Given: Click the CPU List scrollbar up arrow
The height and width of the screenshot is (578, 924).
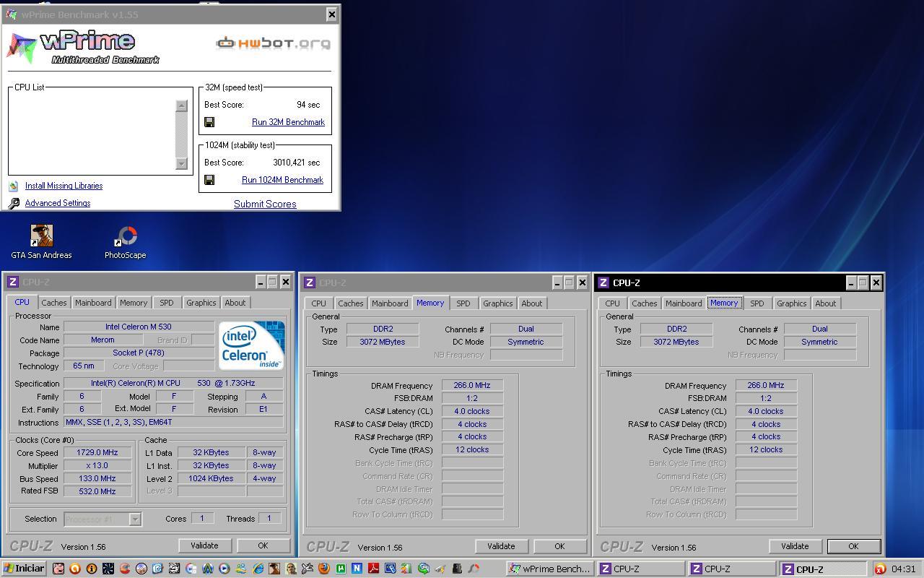Looking at the screenshot, I should [182, 105].
